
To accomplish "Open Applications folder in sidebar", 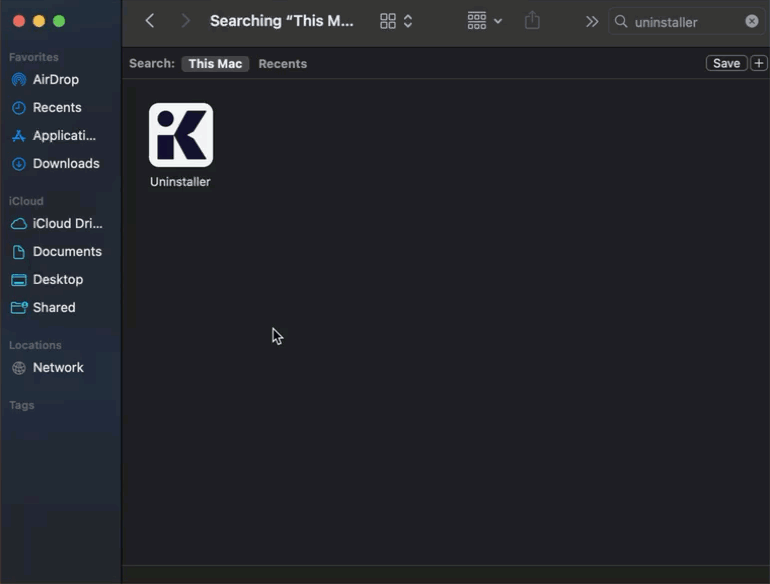I will point(63,135).
